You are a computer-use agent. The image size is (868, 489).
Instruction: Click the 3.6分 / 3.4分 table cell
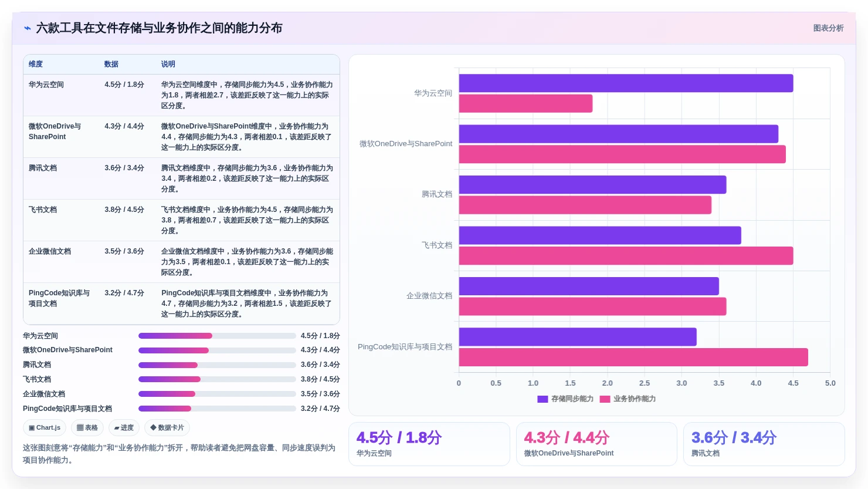coord(124,168)
